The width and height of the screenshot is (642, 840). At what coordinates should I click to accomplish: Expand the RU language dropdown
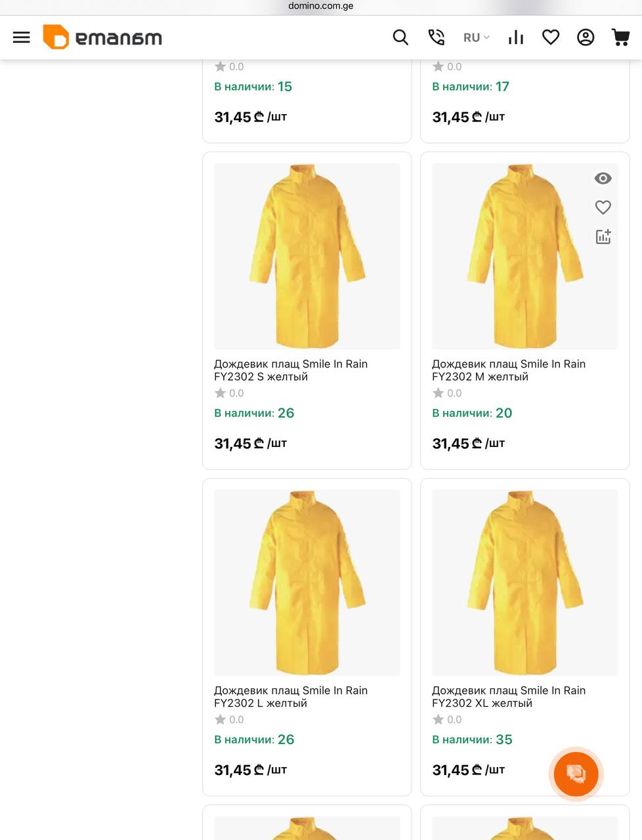pos(477,37)
